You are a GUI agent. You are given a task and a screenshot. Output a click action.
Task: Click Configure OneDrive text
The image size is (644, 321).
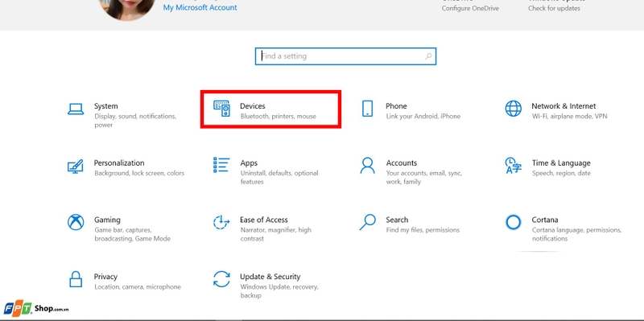click(470, 8)
